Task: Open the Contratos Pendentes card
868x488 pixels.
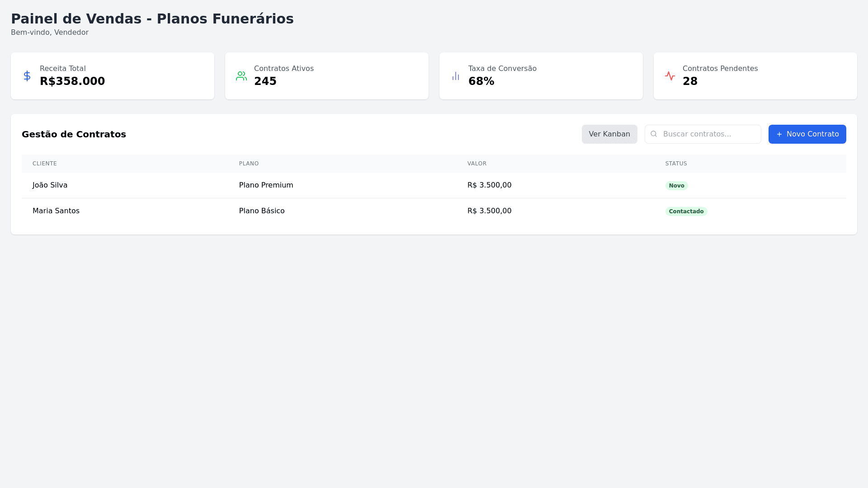Action: [755, 76]
